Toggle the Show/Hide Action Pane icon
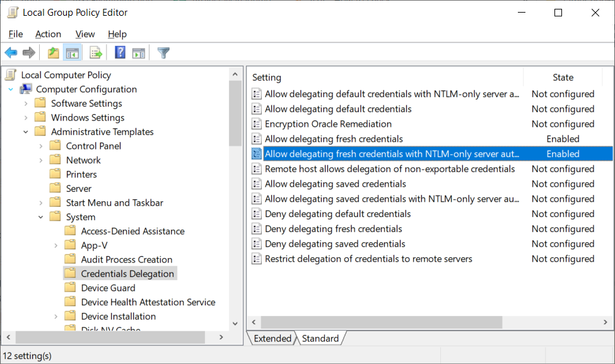The width and height of the screenshot is (615, 364). tap(138, 52)
